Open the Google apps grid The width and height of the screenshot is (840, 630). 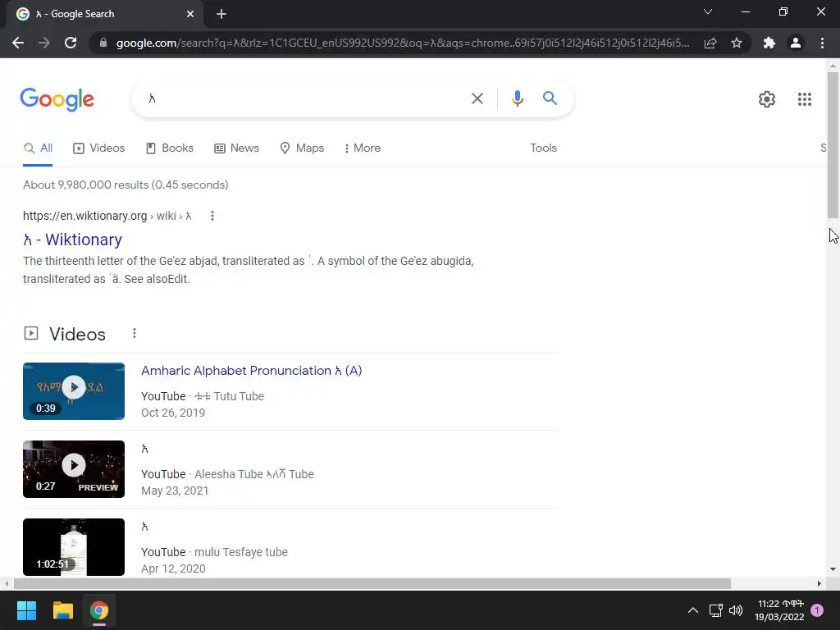pos(804,99)
